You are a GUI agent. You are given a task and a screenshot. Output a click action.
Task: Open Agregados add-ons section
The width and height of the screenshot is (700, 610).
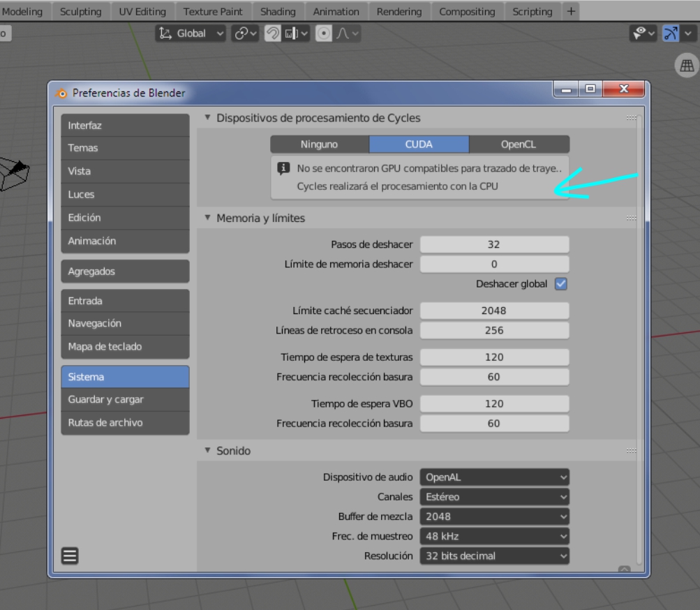[125, 271]
